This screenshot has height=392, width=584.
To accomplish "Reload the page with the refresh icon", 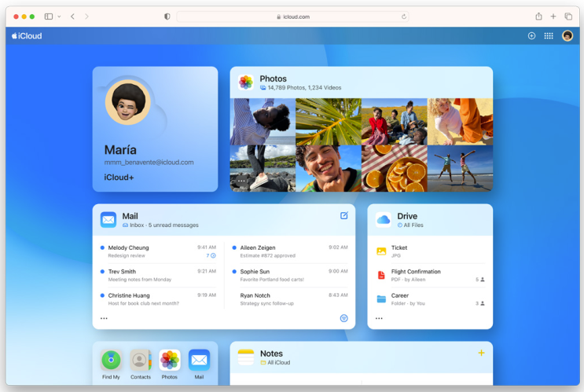I will click(x=404, y=16).
